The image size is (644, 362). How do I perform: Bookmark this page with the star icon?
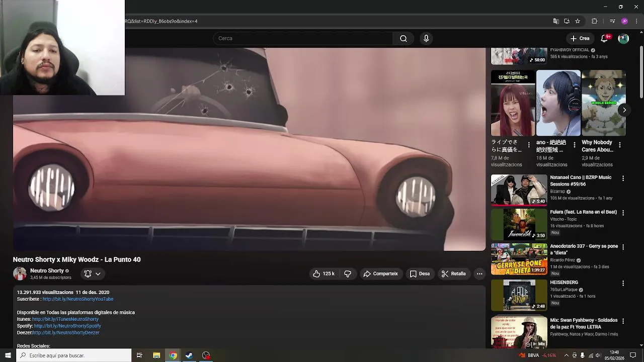click(578, 21)
